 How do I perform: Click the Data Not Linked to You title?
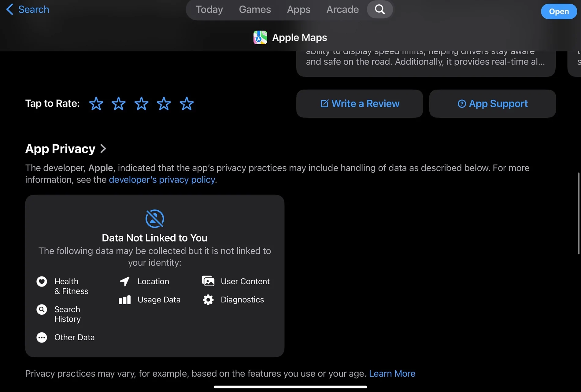[x=155, y=238]
